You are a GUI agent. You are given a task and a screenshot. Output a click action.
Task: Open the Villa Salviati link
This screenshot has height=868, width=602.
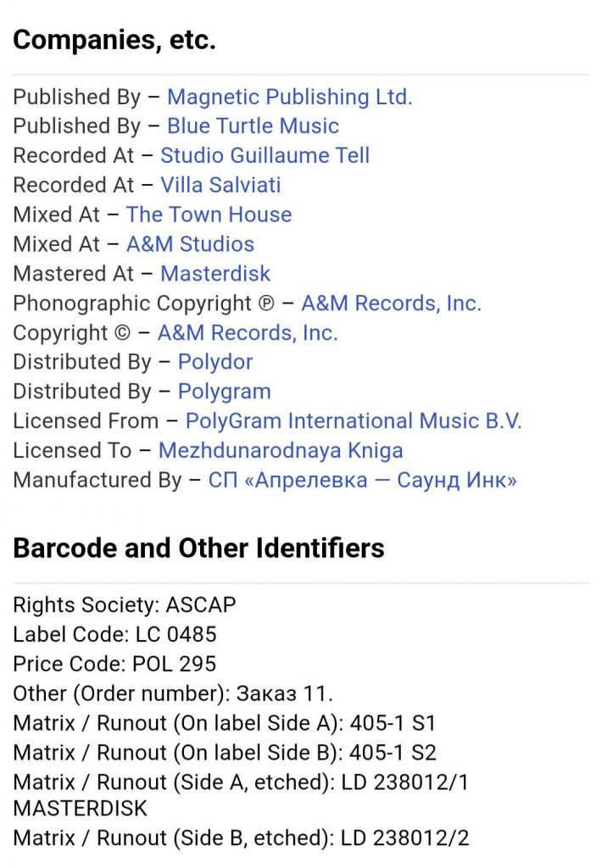(x=220, y=185)
